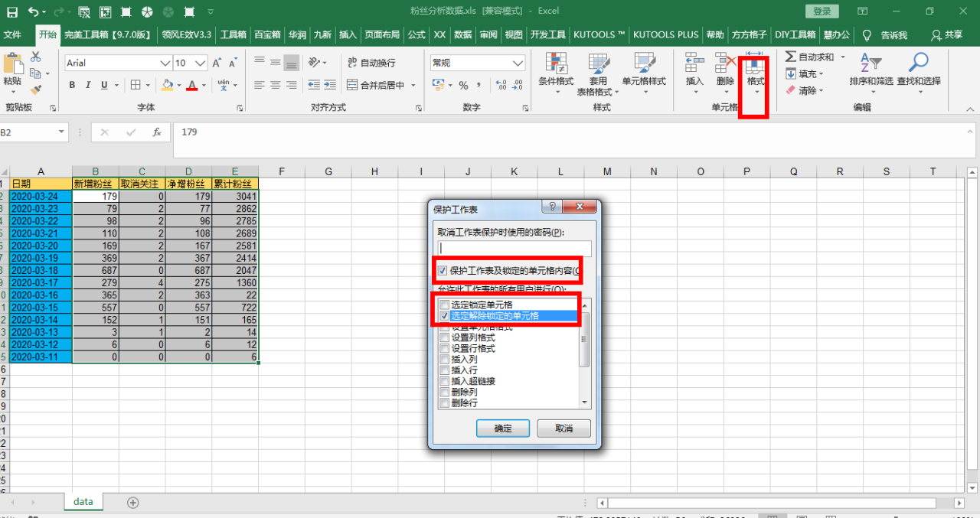Viewport: 980px width, 518px height.
Task: Click the Increase Decimal icon
Action: tap(501, 85)
